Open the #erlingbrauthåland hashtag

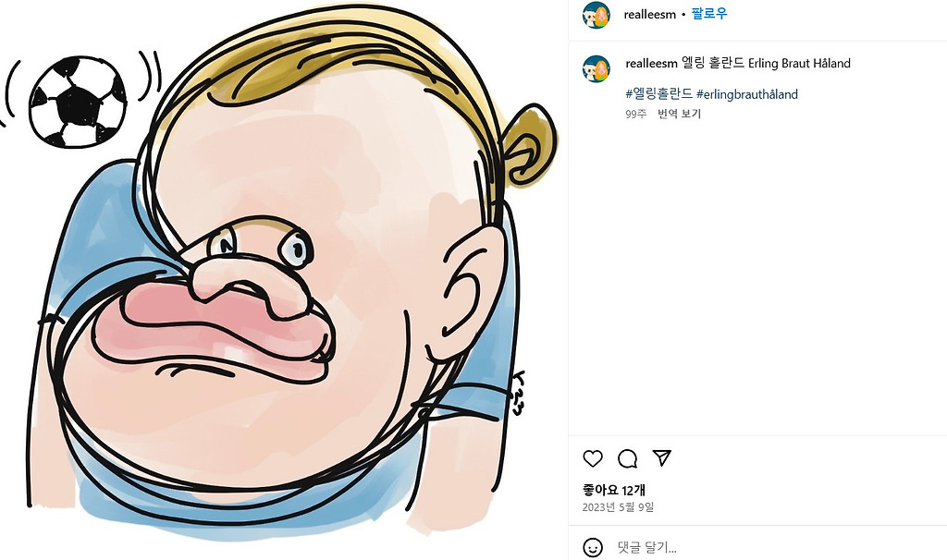[747, 94]
